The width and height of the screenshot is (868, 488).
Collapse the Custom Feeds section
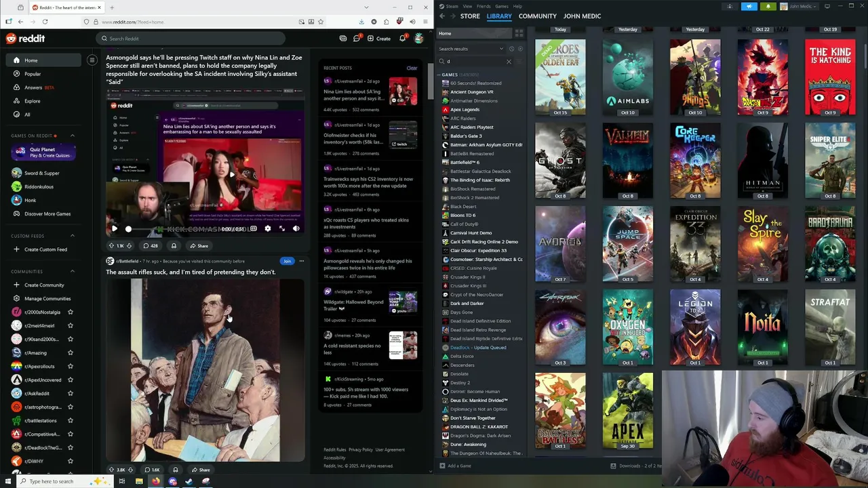73,236
